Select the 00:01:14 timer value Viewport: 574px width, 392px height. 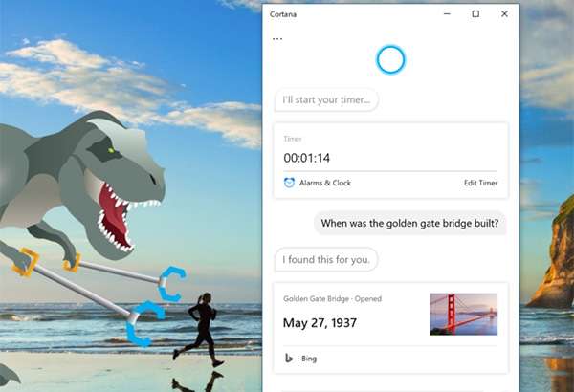[x=307, y=158]
